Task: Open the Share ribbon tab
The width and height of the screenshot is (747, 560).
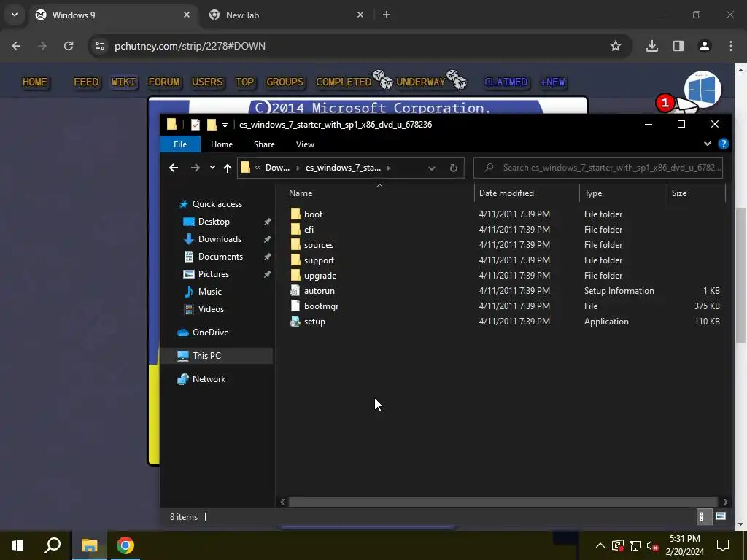Action: pos(264,144)
